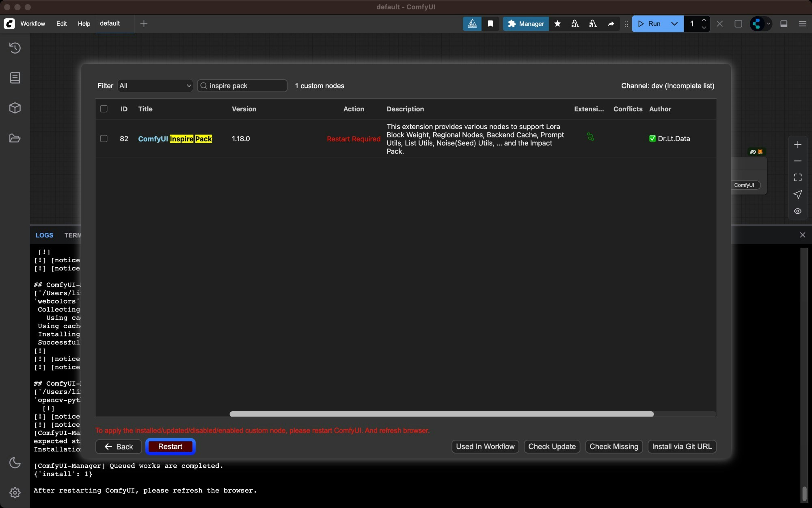The height and width of the screenshot is (508, 812).
Task: Check the ComfyUI Inspire Pack row checkbox
Action: tap(104, 139)
